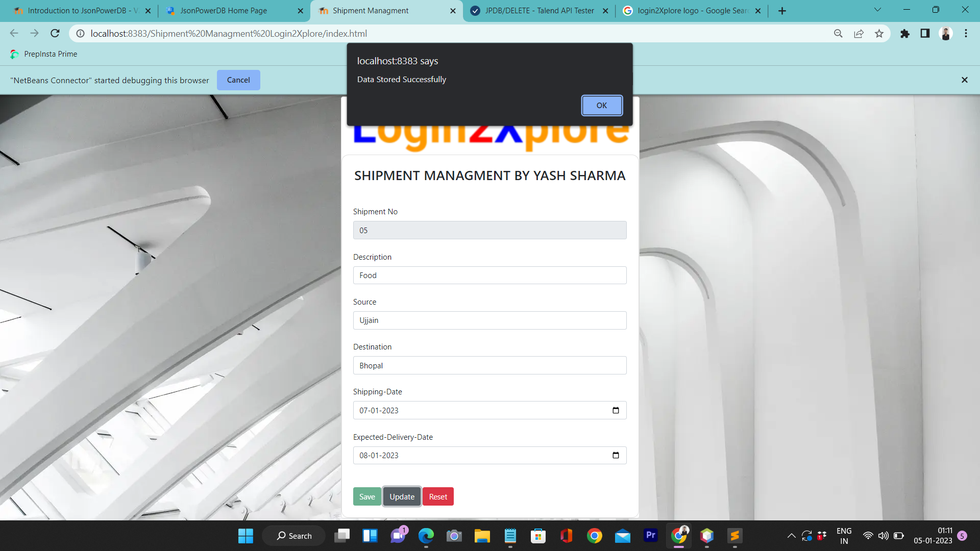Open the Chrome profile avatar

pyautogui.click(x=946, y=33)
